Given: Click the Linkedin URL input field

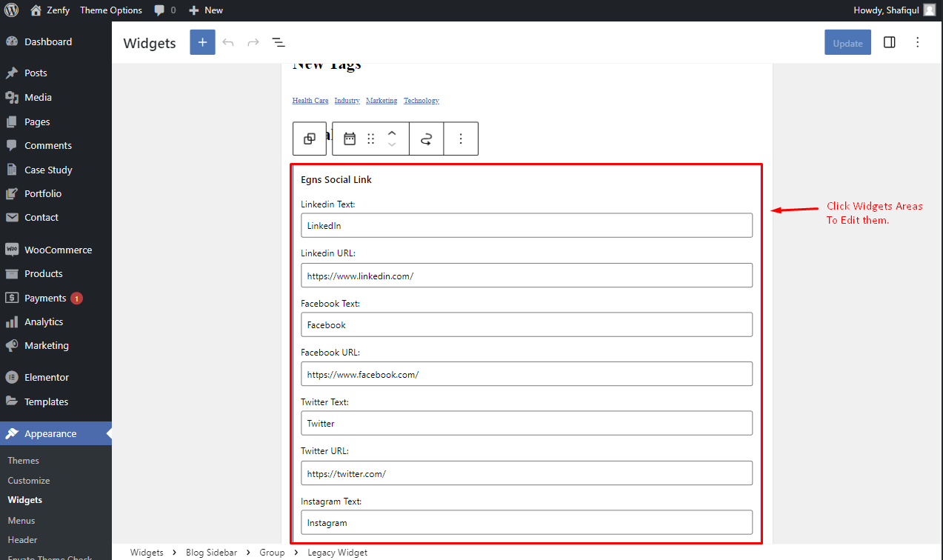Looking at the screenshot, I should coord(527,276).
